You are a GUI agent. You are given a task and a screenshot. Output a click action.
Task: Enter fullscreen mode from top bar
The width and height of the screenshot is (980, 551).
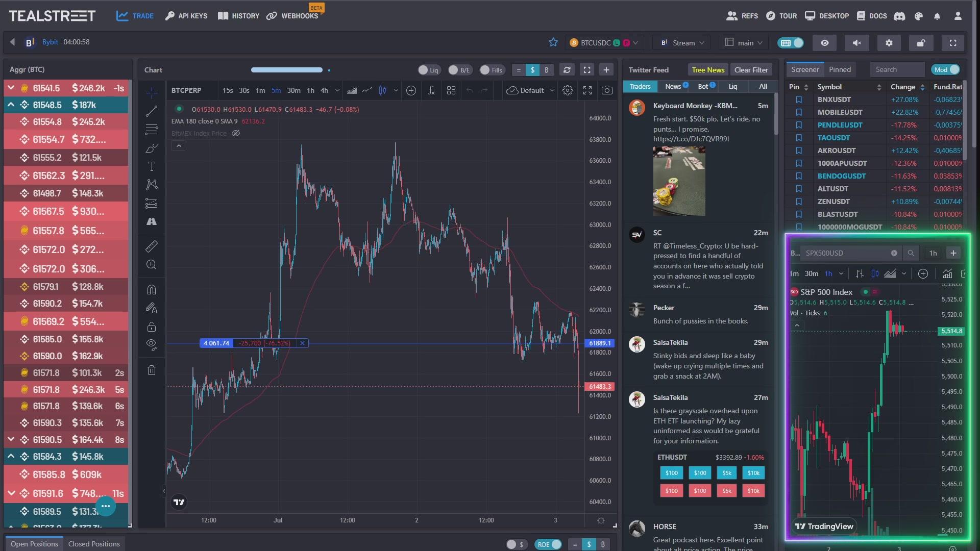click(x=953, y=43)
